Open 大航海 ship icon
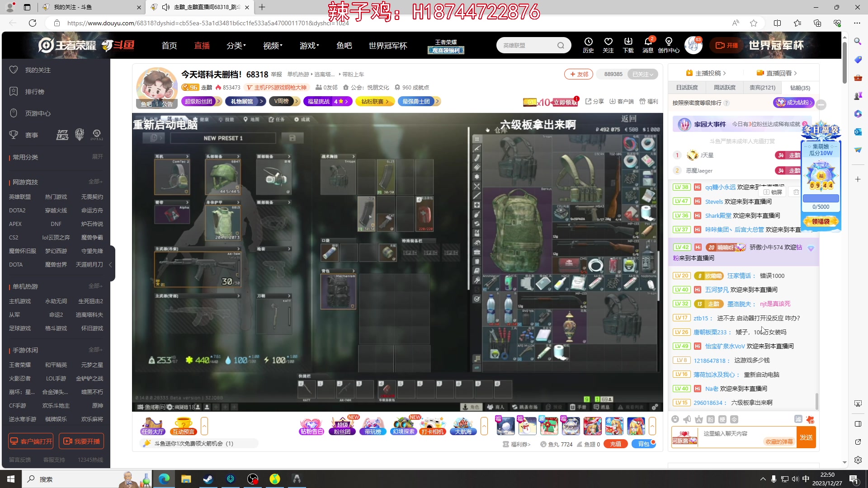 463,426
